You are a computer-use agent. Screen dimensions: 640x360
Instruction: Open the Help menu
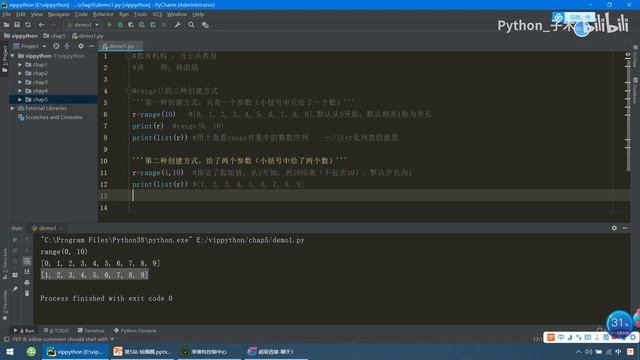point(198,14)
